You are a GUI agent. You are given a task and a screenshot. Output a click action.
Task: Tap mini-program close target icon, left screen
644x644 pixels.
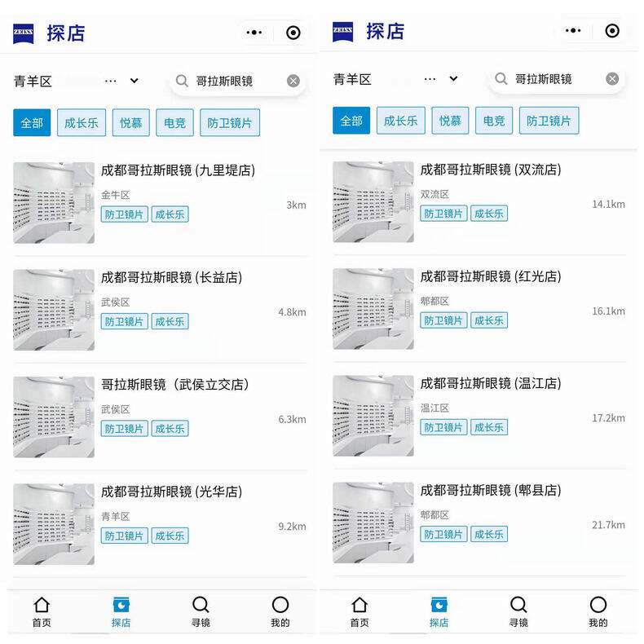pyautogui.click(x=293, y=33)
